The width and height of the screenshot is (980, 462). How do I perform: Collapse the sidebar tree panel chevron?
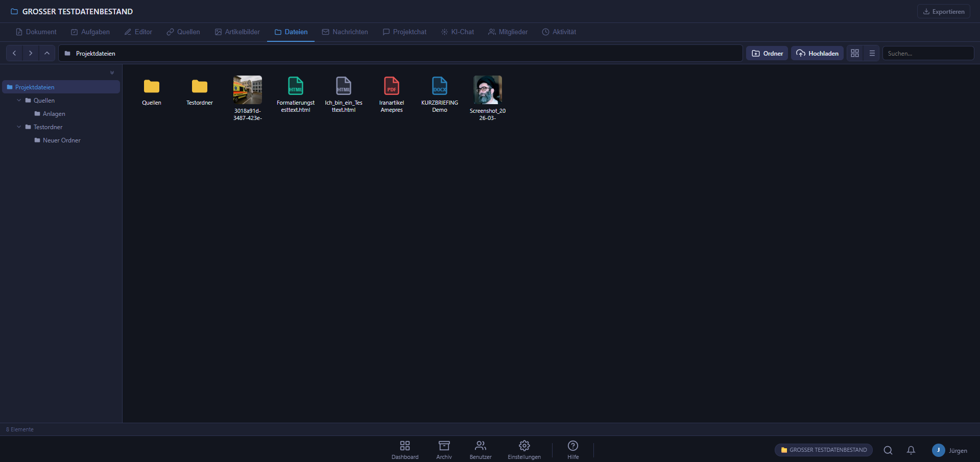[x=112, y=73]
